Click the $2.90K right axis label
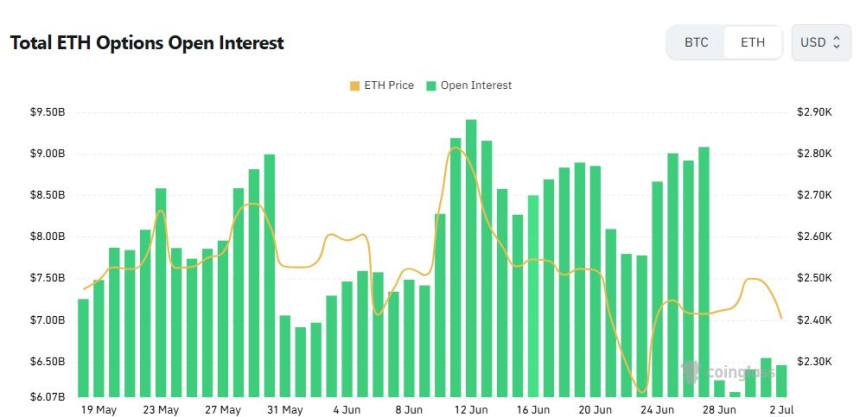This screenshot has width=860, height=417. 814,112
